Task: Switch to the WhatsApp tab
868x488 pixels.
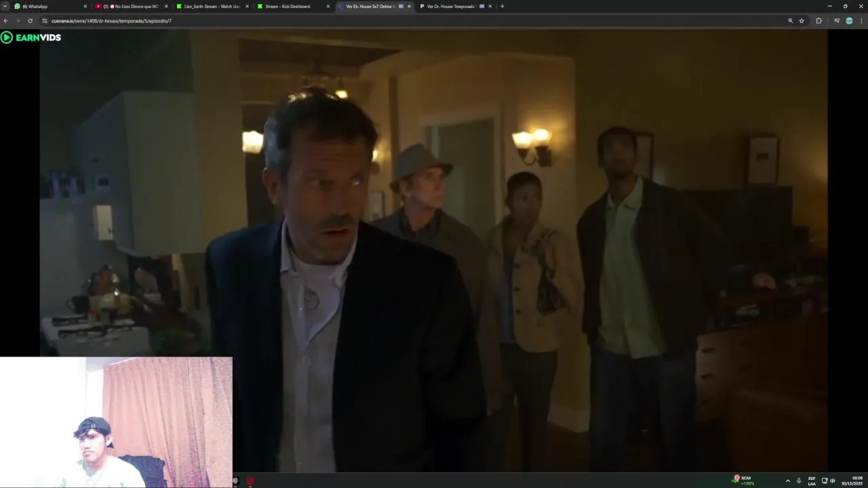Action: [51, 6]
